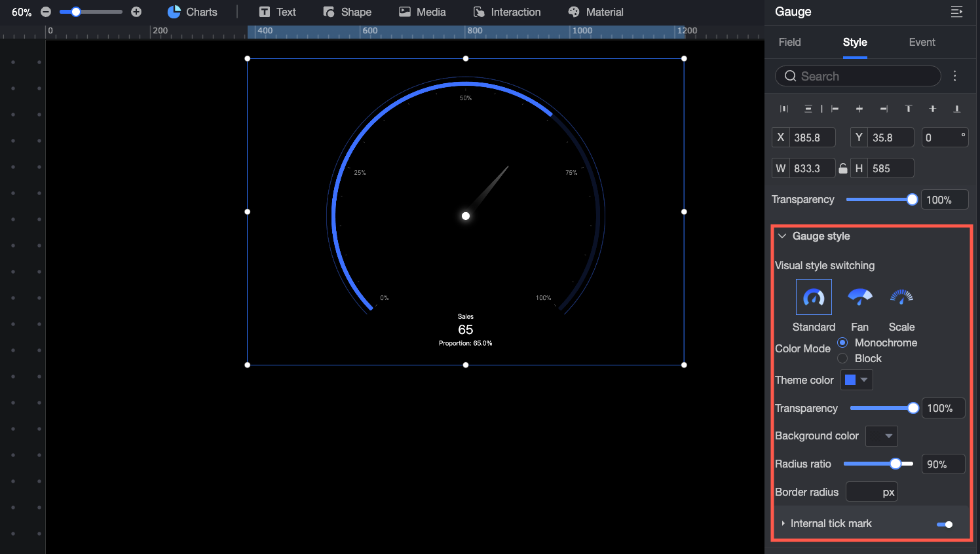Image resolution: width=980 pixels, height=554 pixels.
Task: Click the Text tool icon
Action: [x=265, y=12]
